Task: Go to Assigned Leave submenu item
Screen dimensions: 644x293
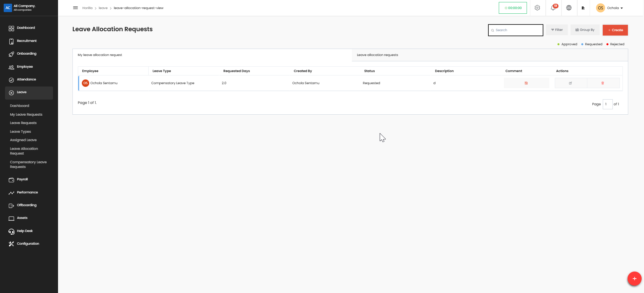Action: point(23,140)
